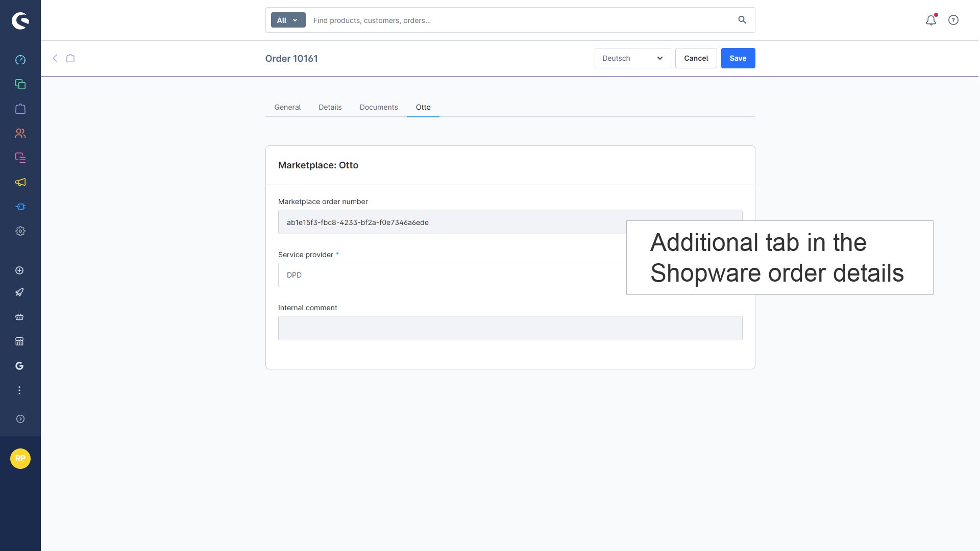
Task: Click the rocket icon in sidebar
Action: 19,292
